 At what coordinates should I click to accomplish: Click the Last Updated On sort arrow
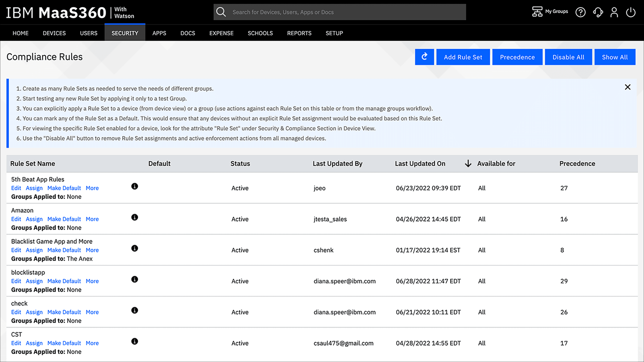pos(468,164)
